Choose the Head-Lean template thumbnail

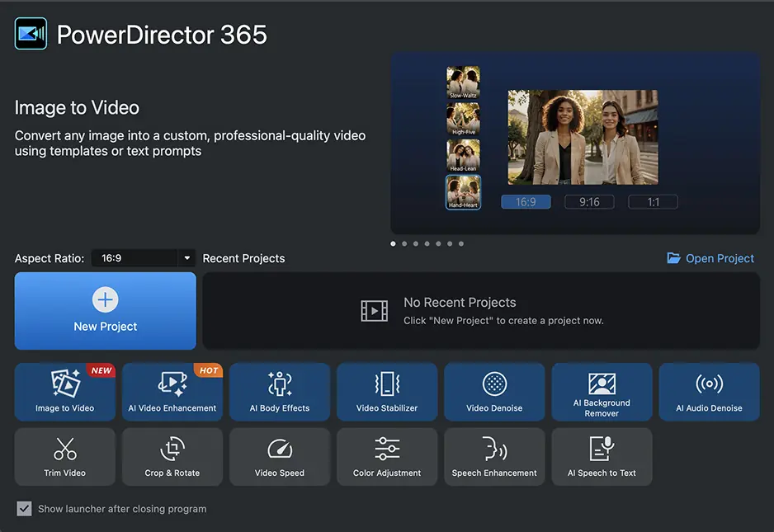463,155
